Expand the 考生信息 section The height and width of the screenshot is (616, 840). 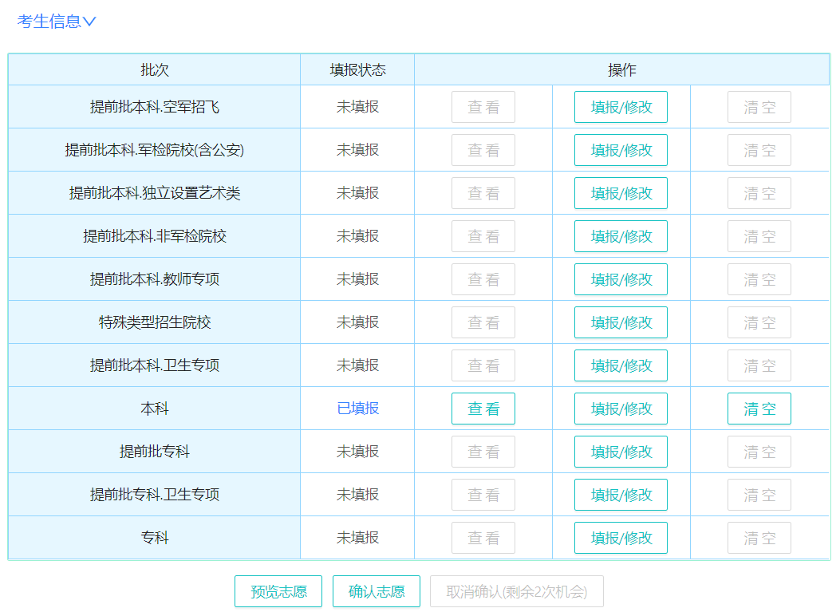tap(57, 22)
